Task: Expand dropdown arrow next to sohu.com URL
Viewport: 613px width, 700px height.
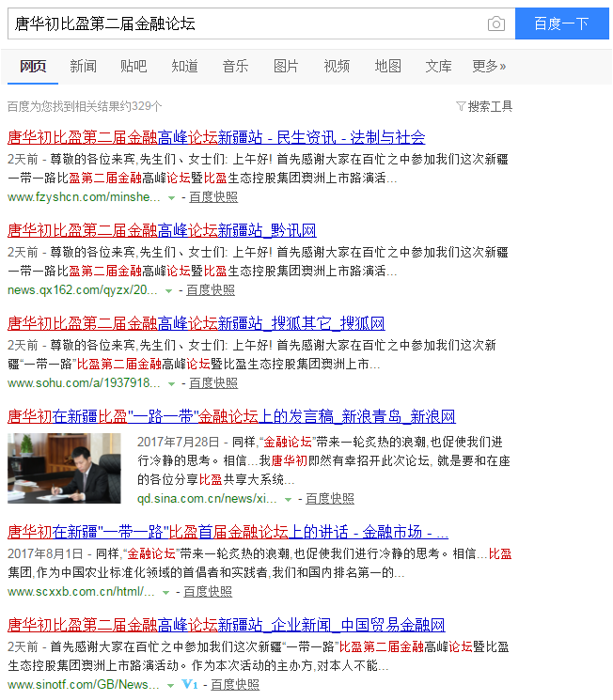Action: (171, 384)
